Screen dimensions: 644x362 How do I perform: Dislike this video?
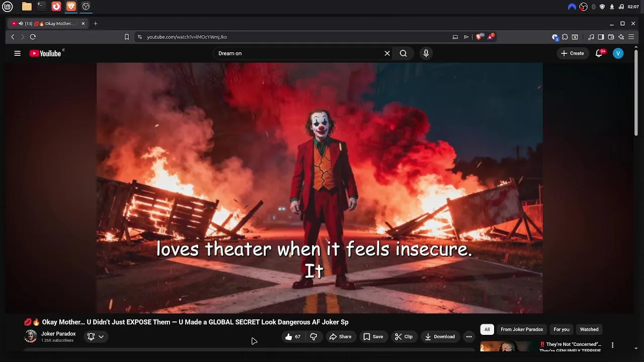click(x=313, y=337)
